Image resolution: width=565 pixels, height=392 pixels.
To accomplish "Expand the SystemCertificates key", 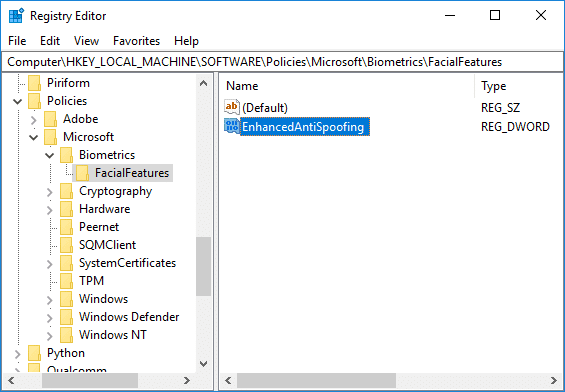I will [x=50, y=264].
